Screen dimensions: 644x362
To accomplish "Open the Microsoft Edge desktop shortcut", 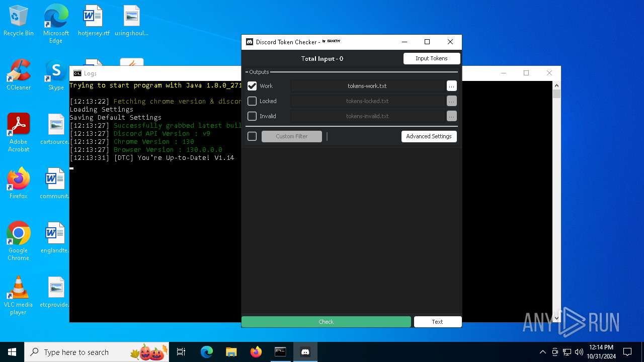I will click(x=56, y=24).
